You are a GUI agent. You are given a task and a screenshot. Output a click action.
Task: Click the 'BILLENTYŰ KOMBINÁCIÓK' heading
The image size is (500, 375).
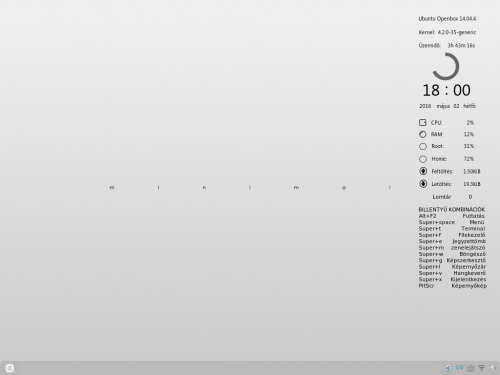(x=452, y=209)
